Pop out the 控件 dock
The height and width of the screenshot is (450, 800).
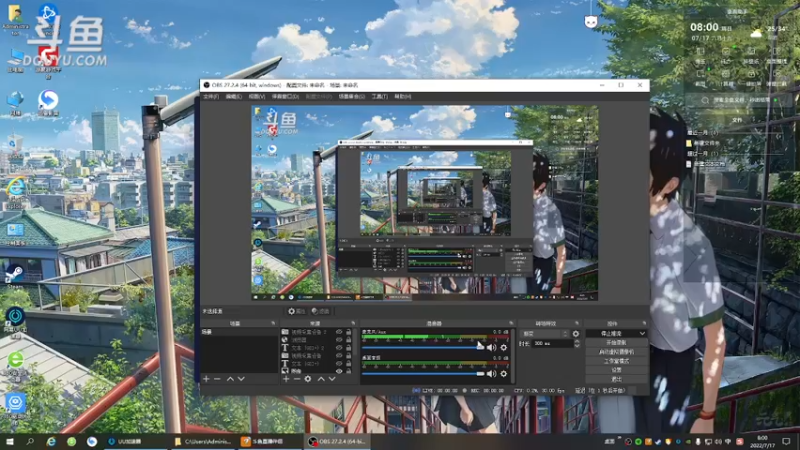pos(644,323)
